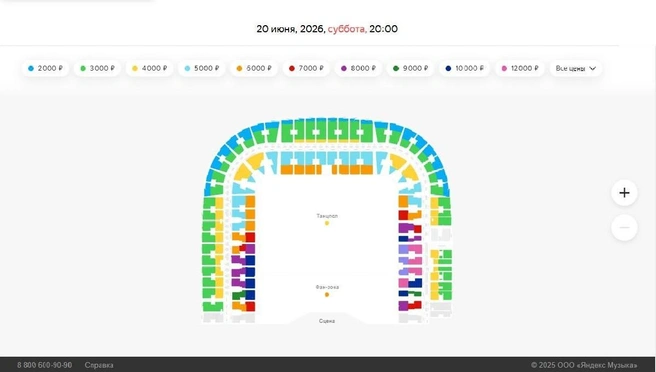Select the 12000 ₽ price chip
The image size is (656, 372).
(x=520, y=68)
